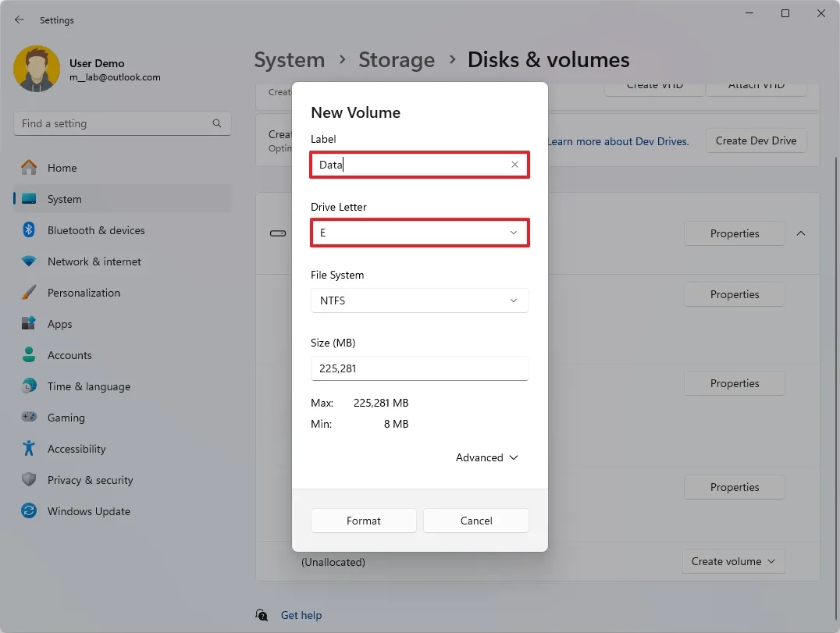The image size is (840, 633).
Task: Clear the Label field with X icon
Action: pos(514,165)
